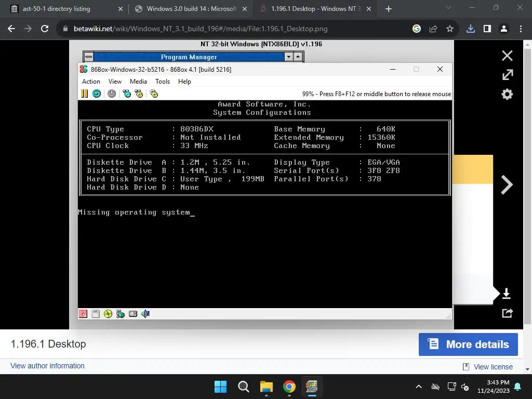The height and width of the screenshot is (399, 532).
Task: Close the ast-50-1 directory listing tab
Action: click(x=120, y=9)
